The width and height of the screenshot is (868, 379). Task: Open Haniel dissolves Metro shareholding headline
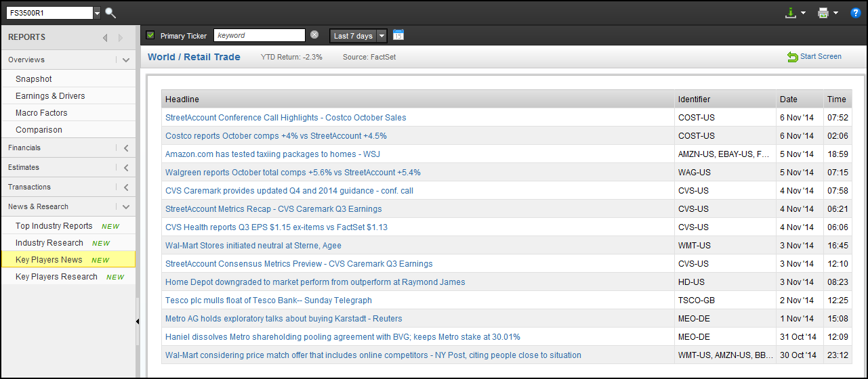coord(343,337)
